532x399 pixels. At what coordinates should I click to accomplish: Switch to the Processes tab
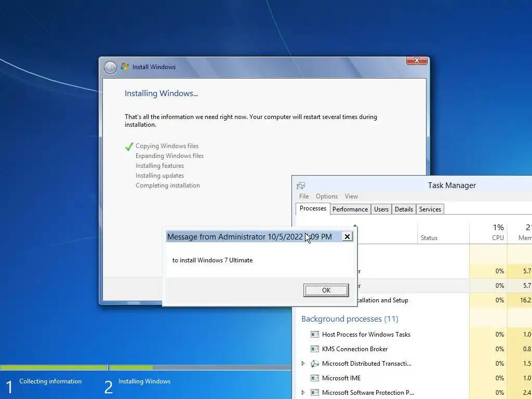313,208
